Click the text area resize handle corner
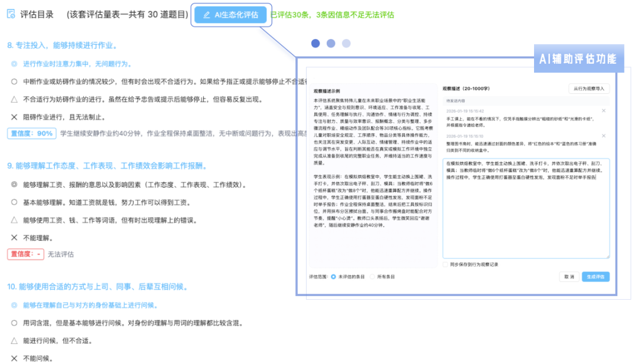This screenshot has width=638, height=364. click(x=607, y=257)
